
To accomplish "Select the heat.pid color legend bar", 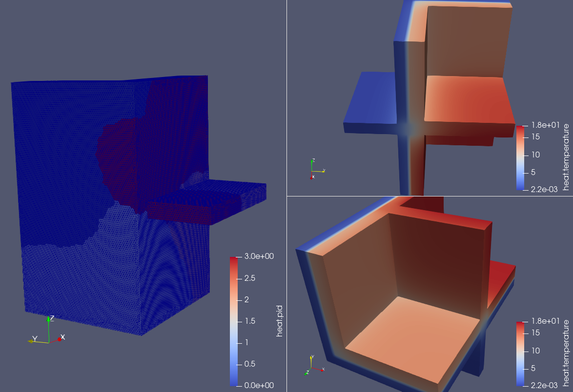I will [x=233, y=321].
